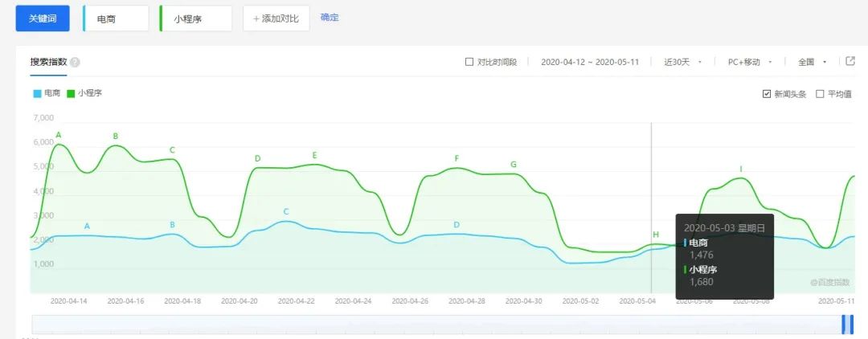Expand the 近30天 dropdown
This screenshot has width=868, height=339.
[x=683, y=62]
